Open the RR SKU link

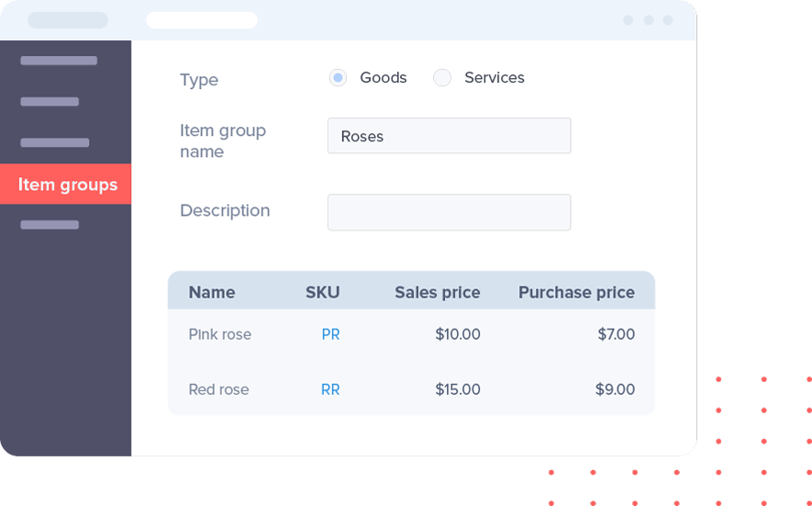click(330, 389)
